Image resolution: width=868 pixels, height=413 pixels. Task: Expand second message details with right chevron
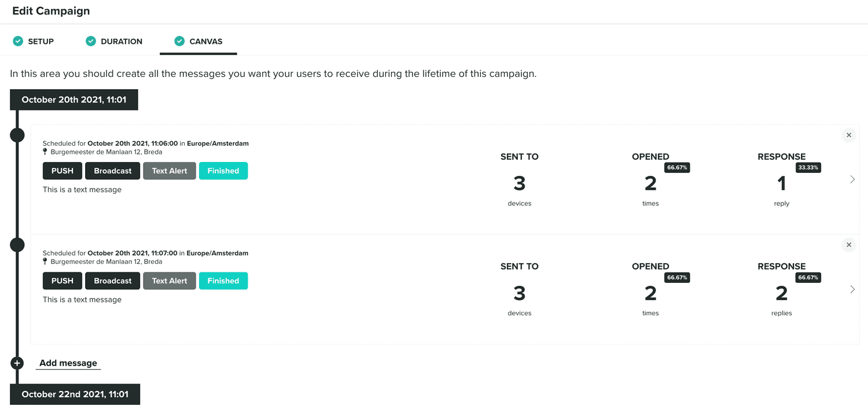[852, 289]
